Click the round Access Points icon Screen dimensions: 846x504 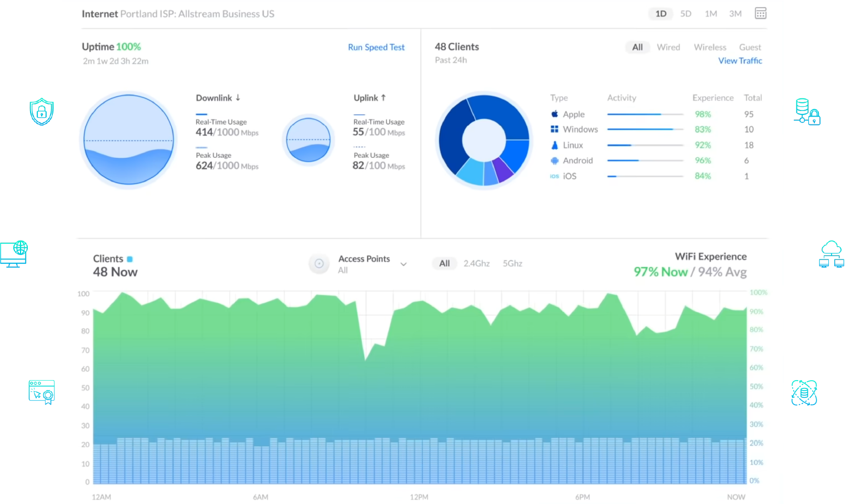pos(319,264)
